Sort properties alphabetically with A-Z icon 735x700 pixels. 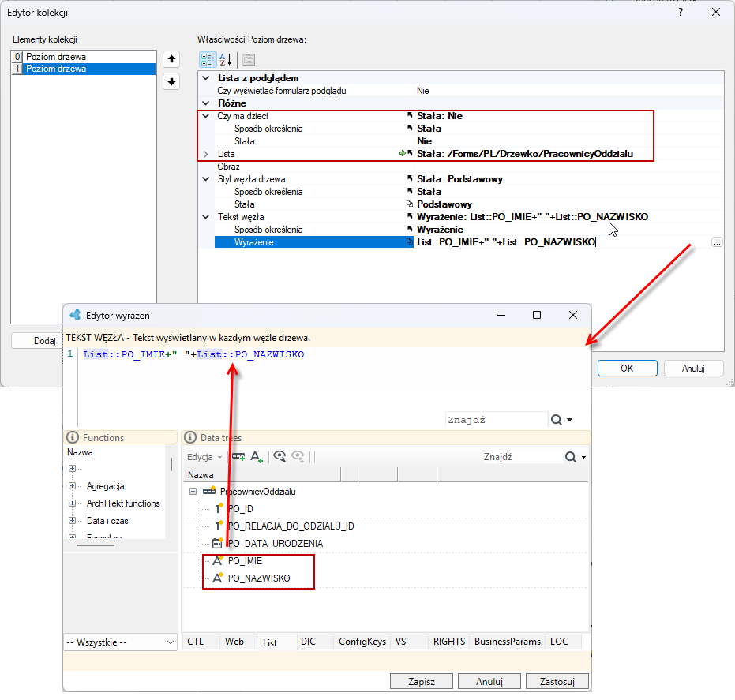tap(226, 59)
